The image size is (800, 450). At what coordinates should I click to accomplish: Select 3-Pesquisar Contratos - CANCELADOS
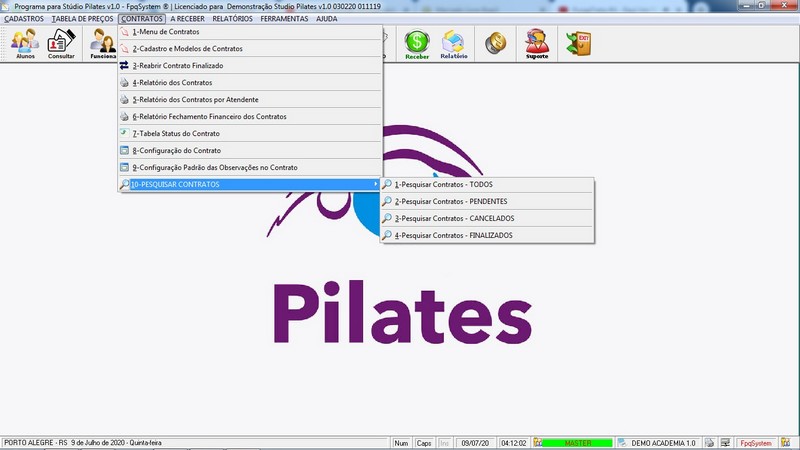click(487, 218)
